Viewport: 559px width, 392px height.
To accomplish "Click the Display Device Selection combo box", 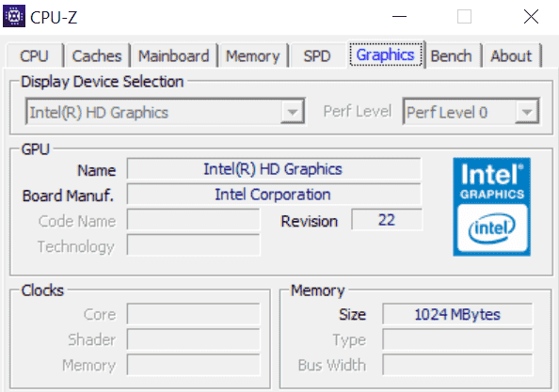I will coord(166,112).
